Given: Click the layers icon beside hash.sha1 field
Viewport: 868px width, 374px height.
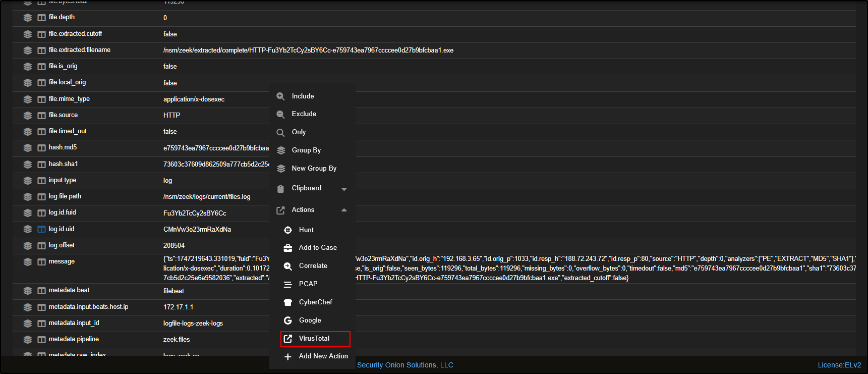Looking at the screenshot, I should (x=28, y=165).
